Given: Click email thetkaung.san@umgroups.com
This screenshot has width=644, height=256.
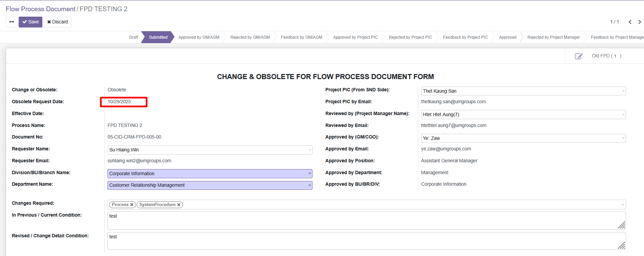Looking at the screenshot, I should point(454,102).
